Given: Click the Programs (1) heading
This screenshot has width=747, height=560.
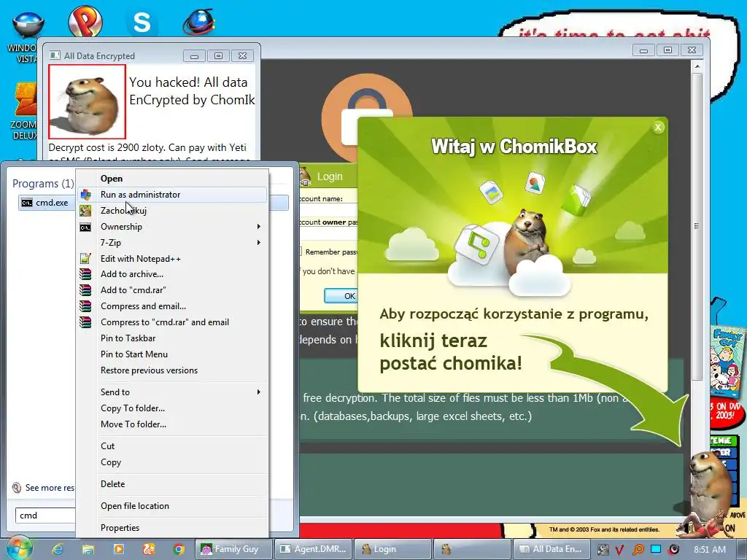Looking at the screenshot, I should pos(43,183).
